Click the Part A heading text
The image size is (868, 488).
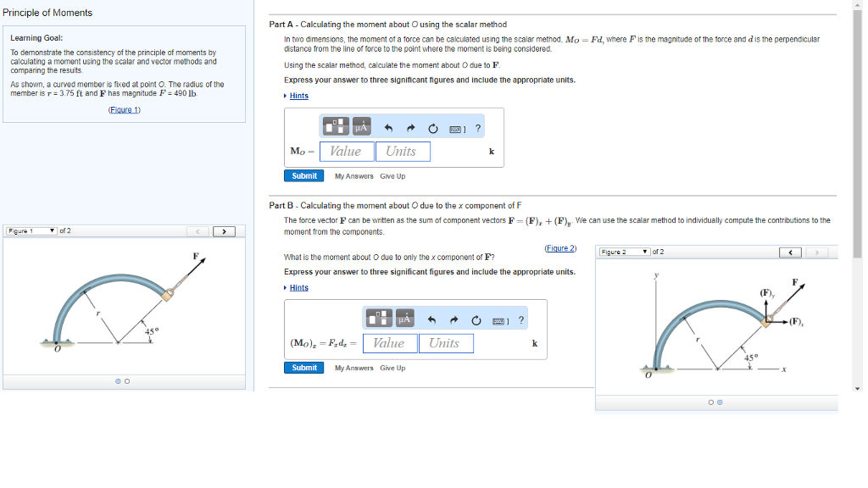388,25
